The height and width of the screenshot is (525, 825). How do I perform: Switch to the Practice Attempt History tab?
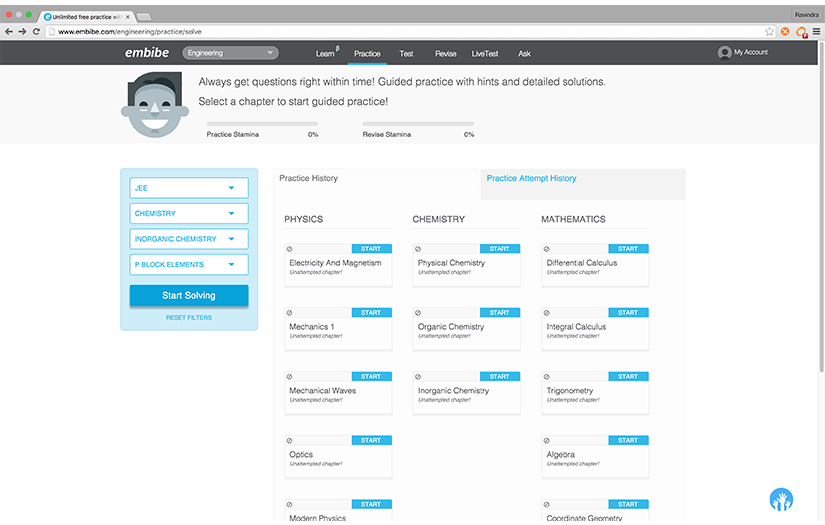pyautogui.click(x=582, y=184)
